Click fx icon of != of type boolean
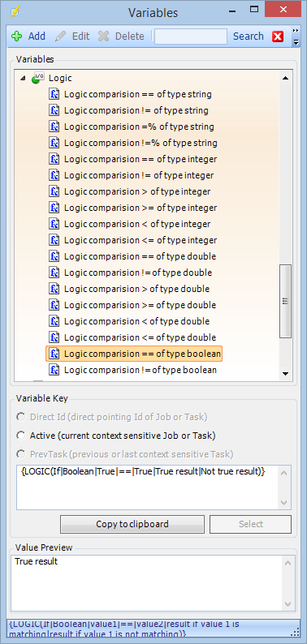Viewport: 307px width, 644px height. click(54, 370)
